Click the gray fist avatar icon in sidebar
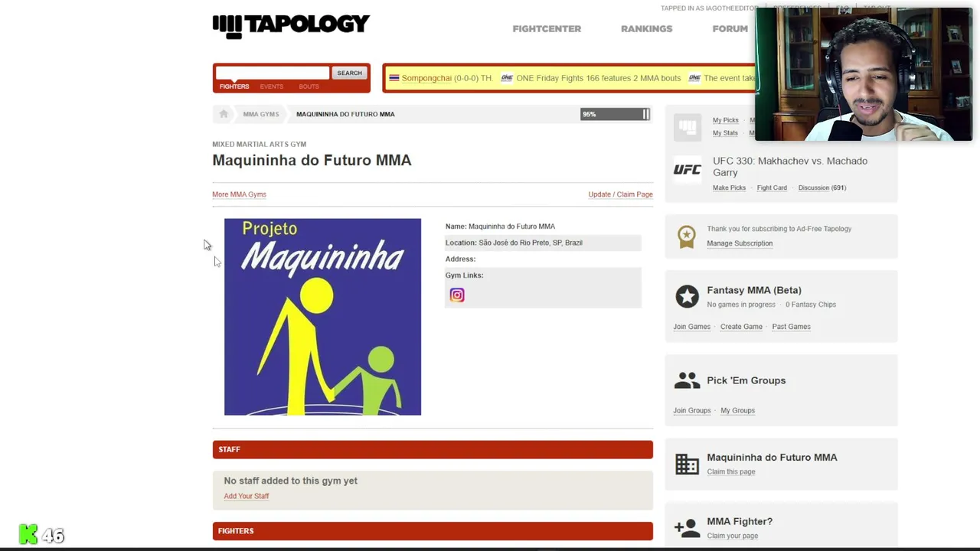The height and width of the screenshot is (551, 980). pyautogui.click(x=687, y=127)
